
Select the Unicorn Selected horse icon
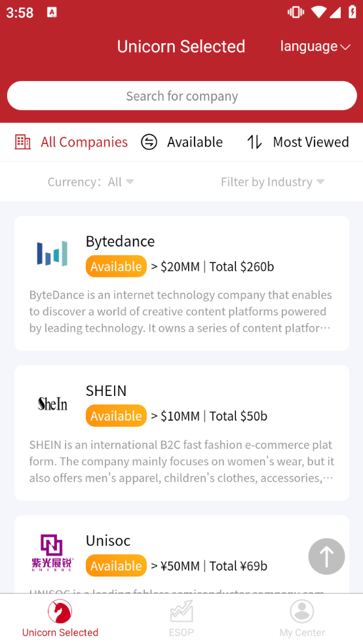click(x=60, y=611)
